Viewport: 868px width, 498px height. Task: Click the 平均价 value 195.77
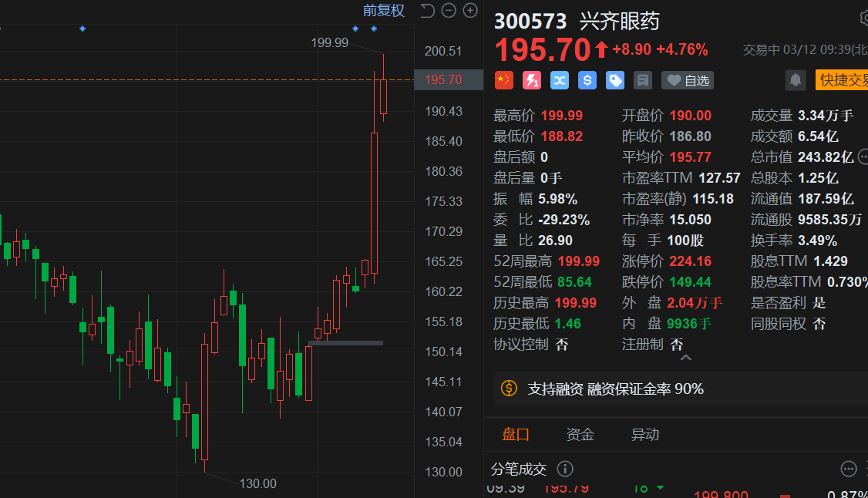coord(690,157)
